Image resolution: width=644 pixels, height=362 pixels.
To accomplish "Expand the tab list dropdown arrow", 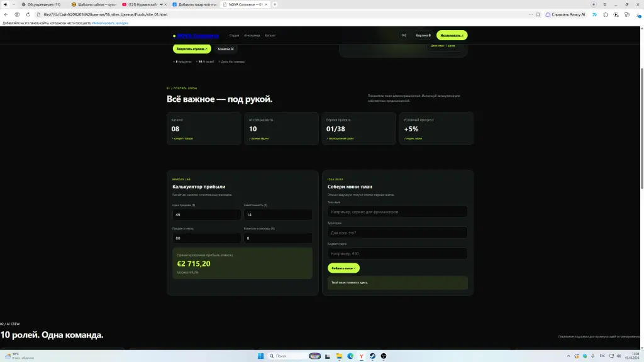I will tap(14, 4).
